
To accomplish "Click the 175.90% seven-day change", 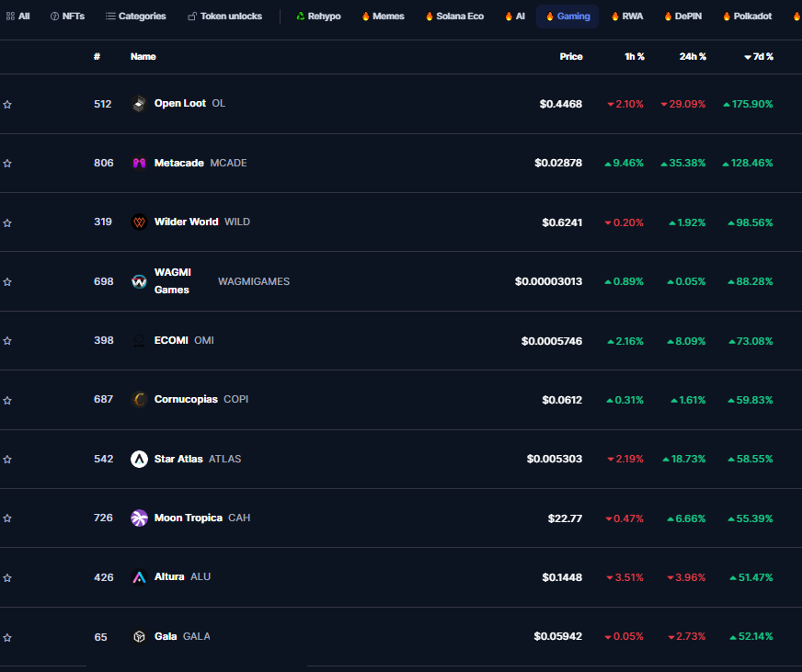I will coord(748,104).
